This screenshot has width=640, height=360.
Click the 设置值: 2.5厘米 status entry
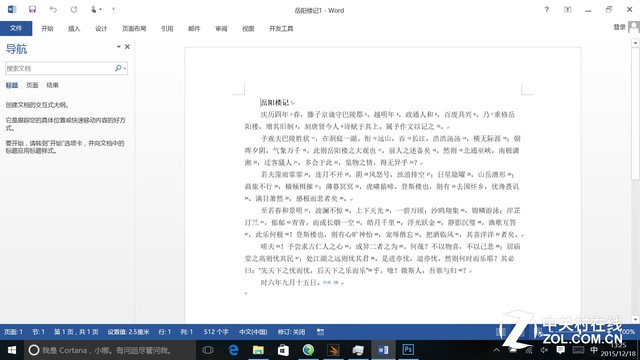pos(129,332)
